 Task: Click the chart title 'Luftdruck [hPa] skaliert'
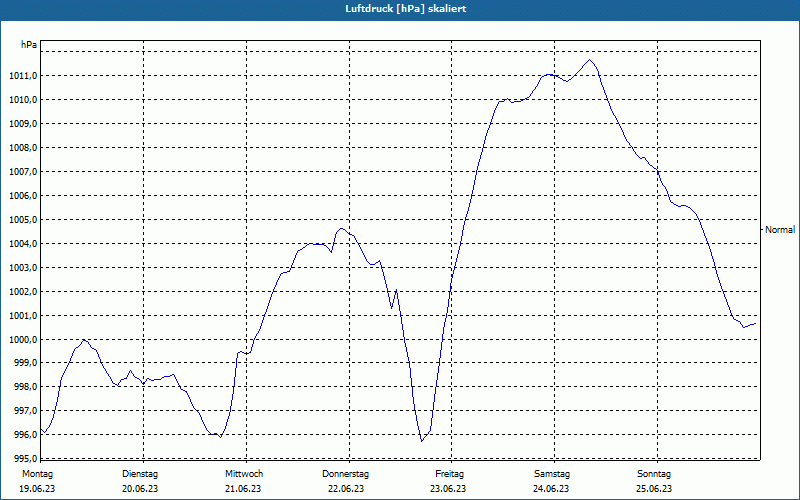pos(406,9)
